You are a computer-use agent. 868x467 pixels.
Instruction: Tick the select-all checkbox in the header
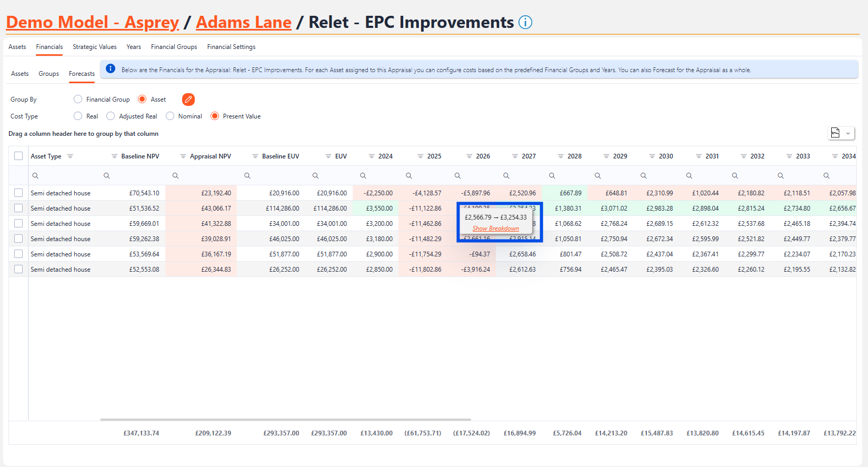(18, 156)
